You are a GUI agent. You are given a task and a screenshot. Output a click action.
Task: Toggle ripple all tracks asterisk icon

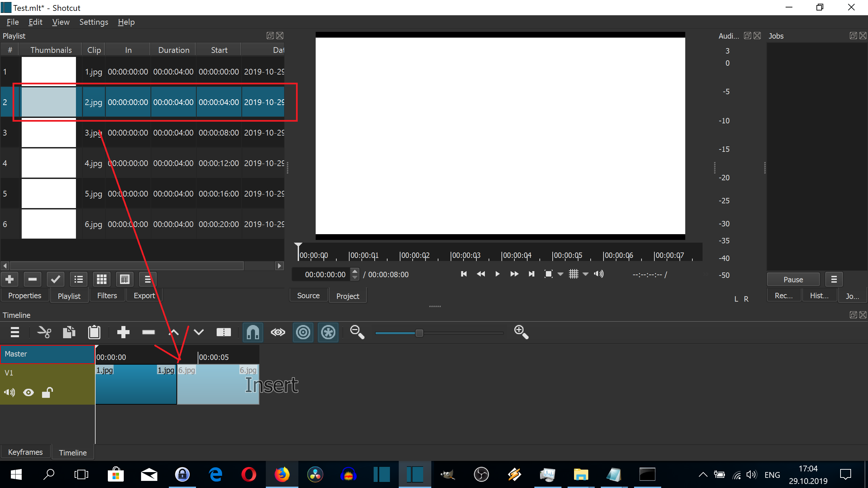click(x=328, y=332)
